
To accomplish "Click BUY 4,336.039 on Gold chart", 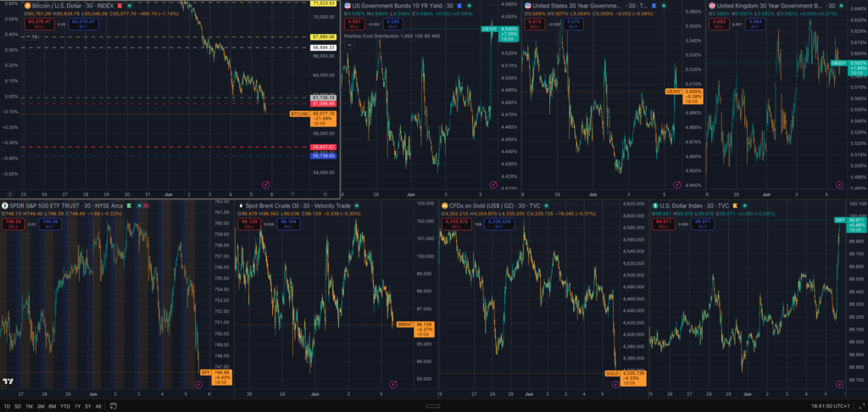I will click(500, 224).
